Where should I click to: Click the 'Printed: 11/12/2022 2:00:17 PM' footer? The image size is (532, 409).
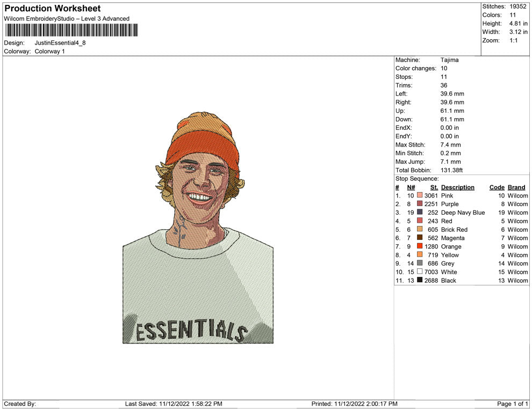[x=354, y=404]
